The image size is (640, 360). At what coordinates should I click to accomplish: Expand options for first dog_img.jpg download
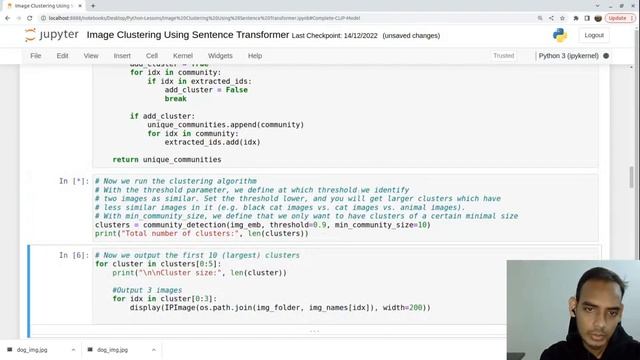click(73, 350)
